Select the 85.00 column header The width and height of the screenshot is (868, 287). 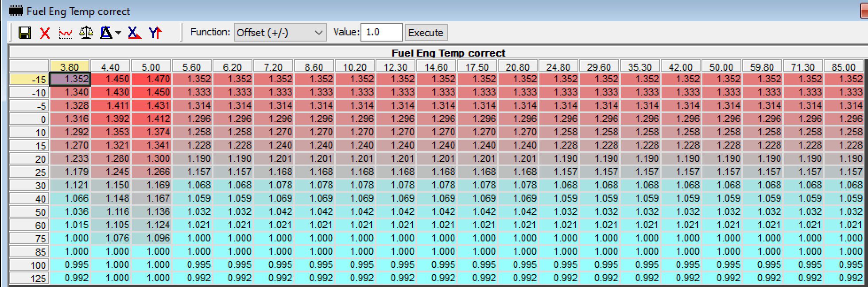click(843, 67)
